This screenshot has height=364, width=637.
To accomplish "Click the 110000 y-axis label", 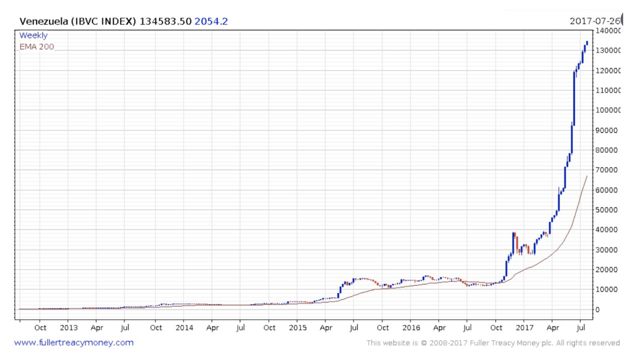I will [608, 90].
